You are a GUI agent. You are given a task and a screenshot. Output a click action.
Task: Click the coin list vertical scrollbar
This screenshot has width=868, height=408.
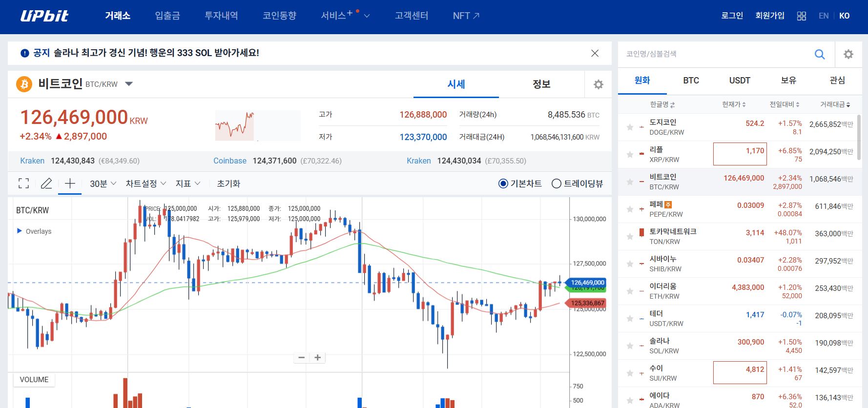tap(859, 137)
